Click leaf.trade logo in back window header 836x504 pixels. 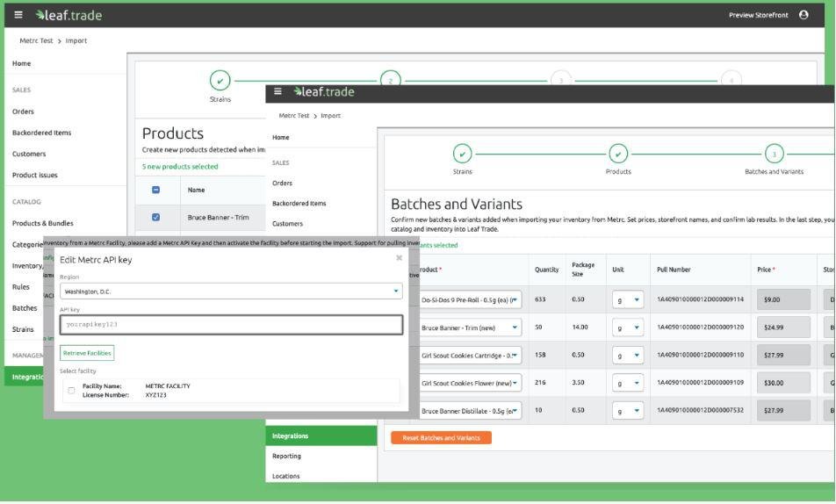(68, 15)
